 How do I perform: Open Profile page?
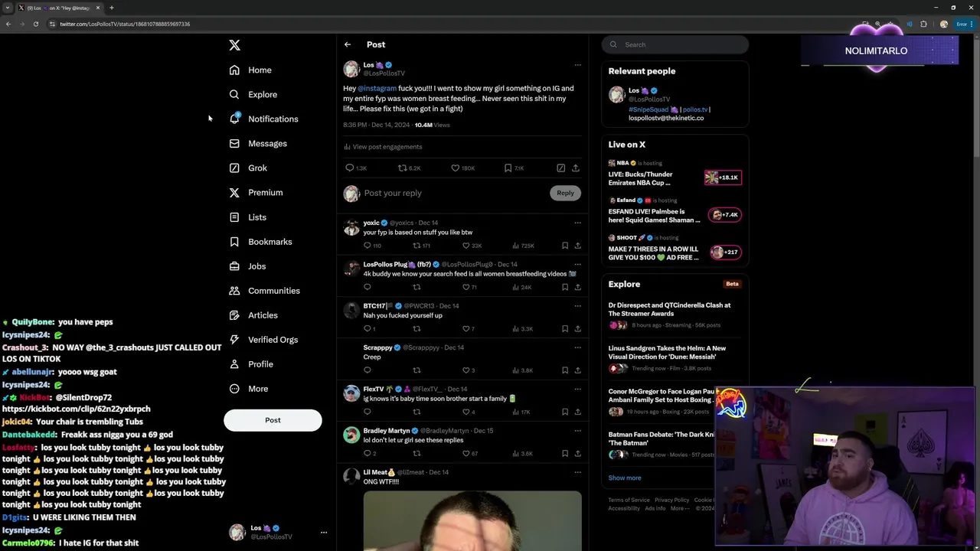[251, 364]
